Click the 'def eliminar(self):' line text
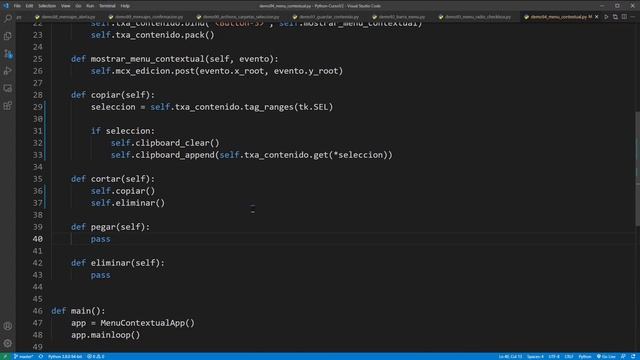Screen dimensions: 640x360 coord(118,263)
